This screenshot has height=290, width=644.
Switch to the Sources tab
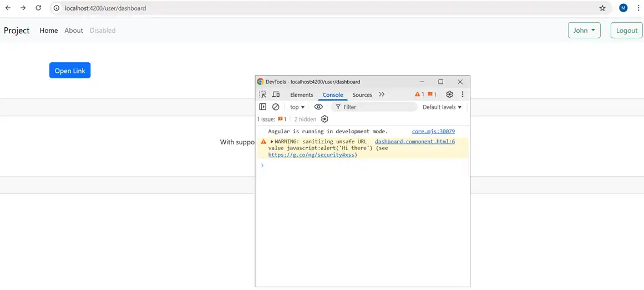(x=362, y=95)
